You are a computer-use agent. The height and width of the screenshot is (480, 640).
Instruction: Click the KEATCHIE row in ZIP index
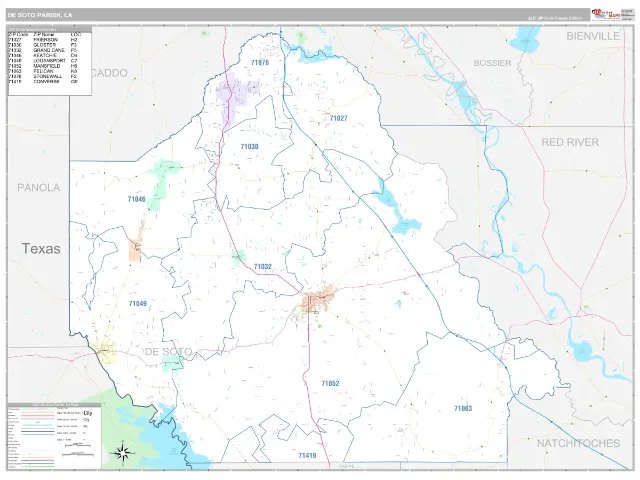pyautogui.click(x=44, y=56)
